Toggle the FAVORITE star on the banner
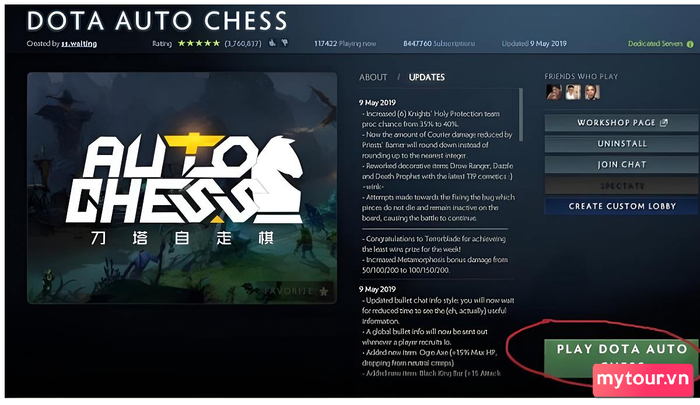Viewport: 700px width, 405px height. pyautogui.click(x=323, y=292)
